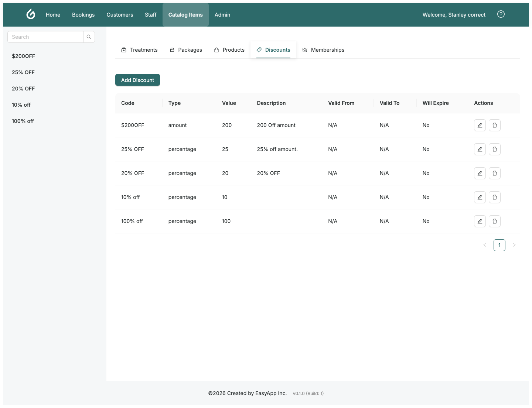The image size is (532, 408).
Task: Click the 'amount' type cell
Action: (189, 125)
